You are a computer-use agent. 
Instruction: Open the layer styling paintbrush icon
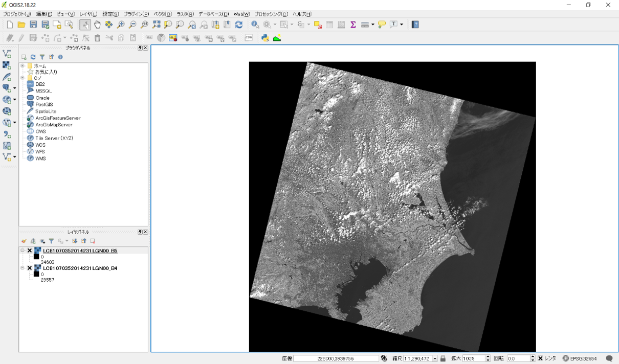coord(24,241)
